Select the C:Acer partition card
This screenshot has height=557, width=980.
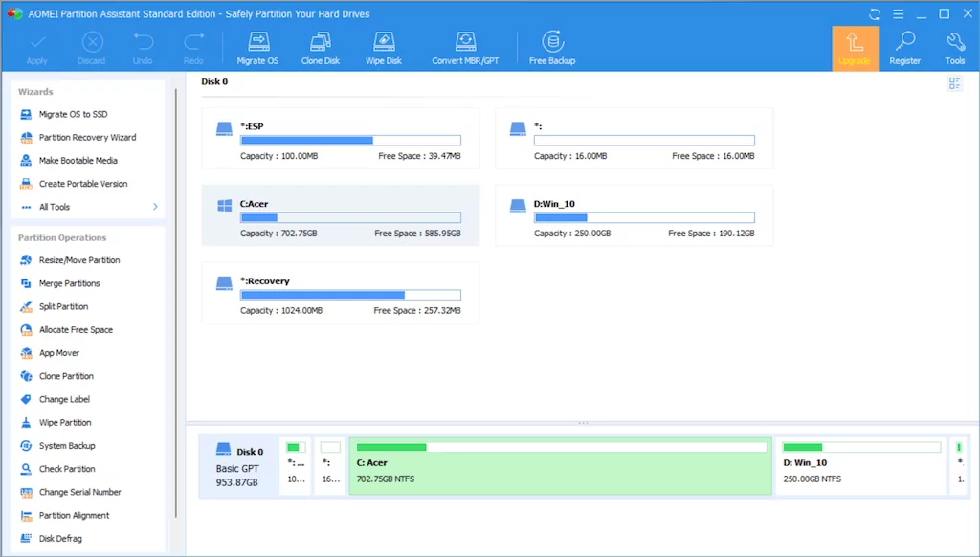[x=340, y=215]
